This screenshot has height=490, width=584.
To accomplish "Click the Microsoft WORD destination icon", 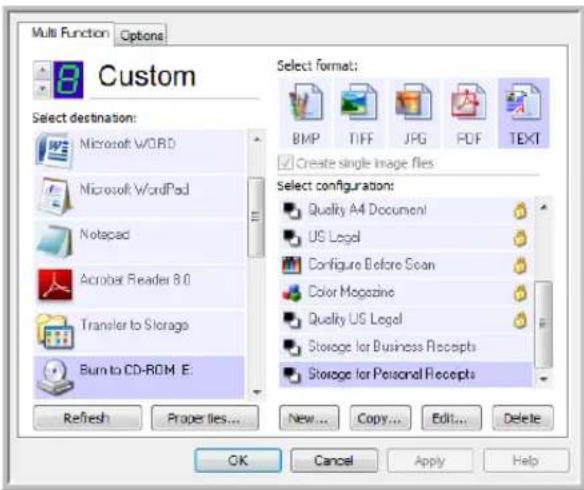I will (54, 151).
